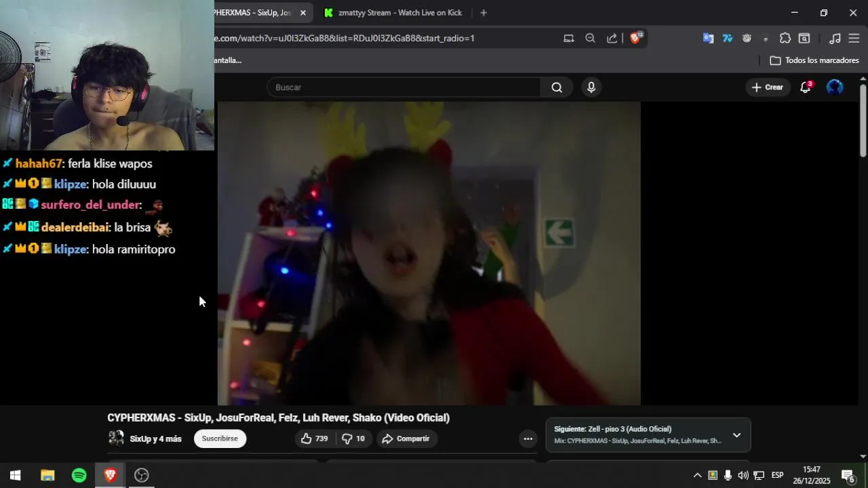The image size is (868, 488).
Task: Click the video title CYPHERXMAS text
Action: 278,418
